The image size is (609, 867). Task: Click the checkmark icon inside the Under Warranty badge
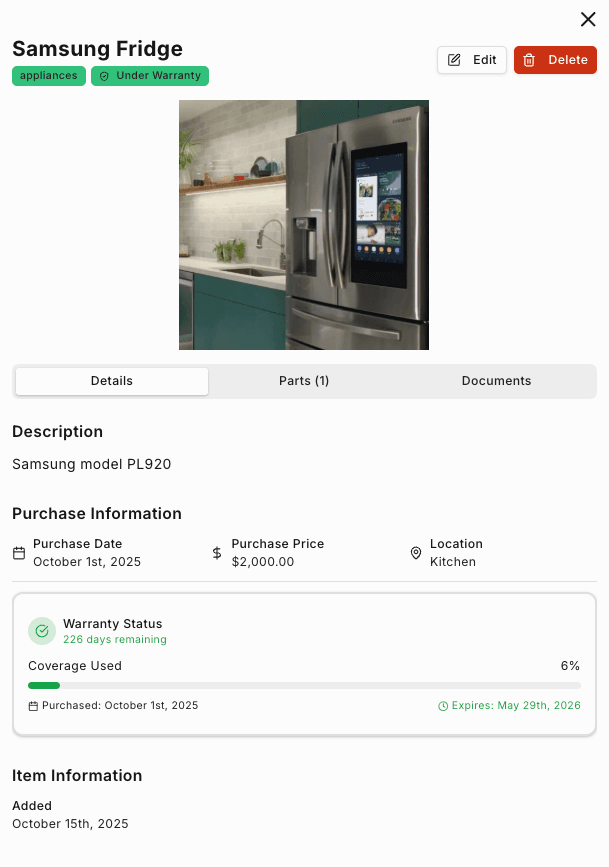pos(105,75)
